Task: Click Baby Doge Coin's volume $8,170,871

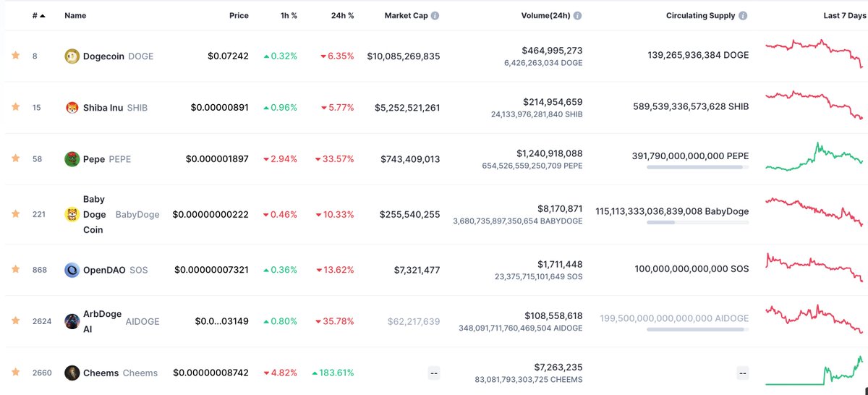Action: click(x=558, y=209)
